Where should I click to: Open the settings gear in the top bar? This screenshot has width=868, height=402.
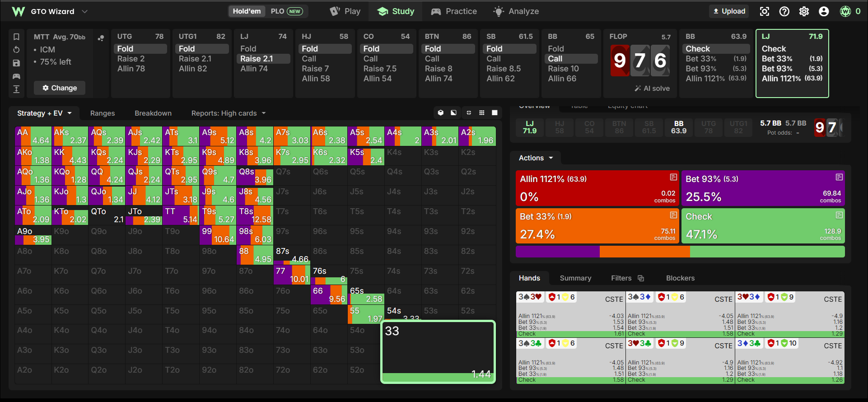click(x=804, y=11)
